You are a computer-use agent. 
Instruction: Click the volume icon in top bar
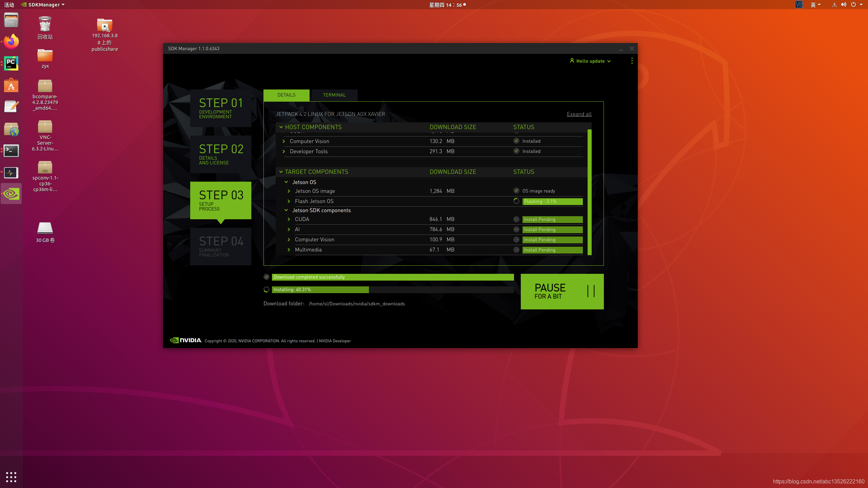coord(844,5)
